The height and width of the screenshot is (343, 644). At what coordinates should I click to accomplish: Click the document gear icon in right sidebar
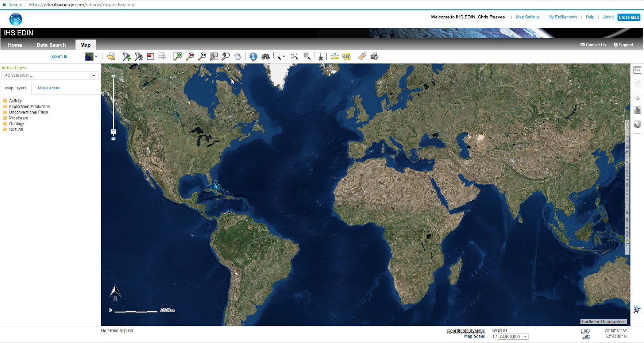pos(637,97)
